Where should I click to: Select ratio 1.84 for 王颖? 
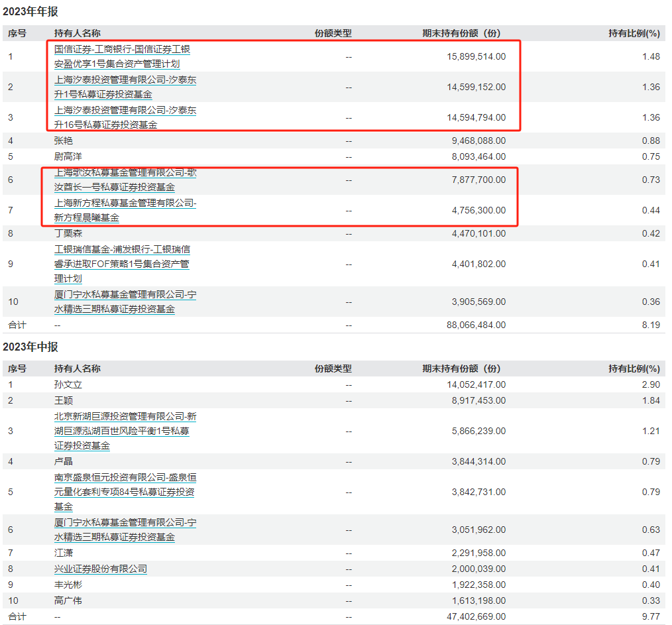point(651,400)
